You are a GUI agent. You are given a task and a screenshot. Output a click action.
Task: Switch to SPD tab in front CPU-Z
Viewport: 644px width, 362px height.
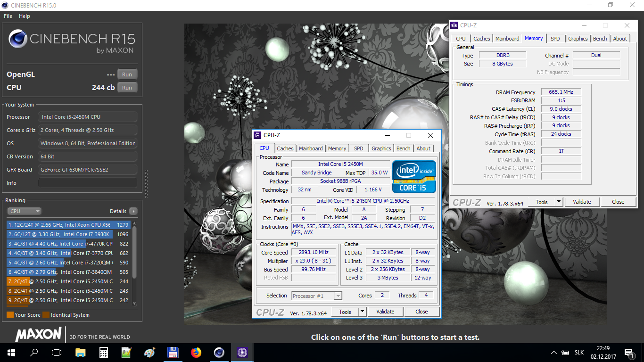(359, 148)
